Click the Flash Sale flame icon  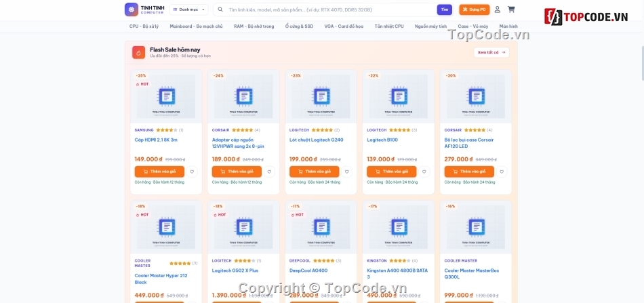[x=139, y=53]
